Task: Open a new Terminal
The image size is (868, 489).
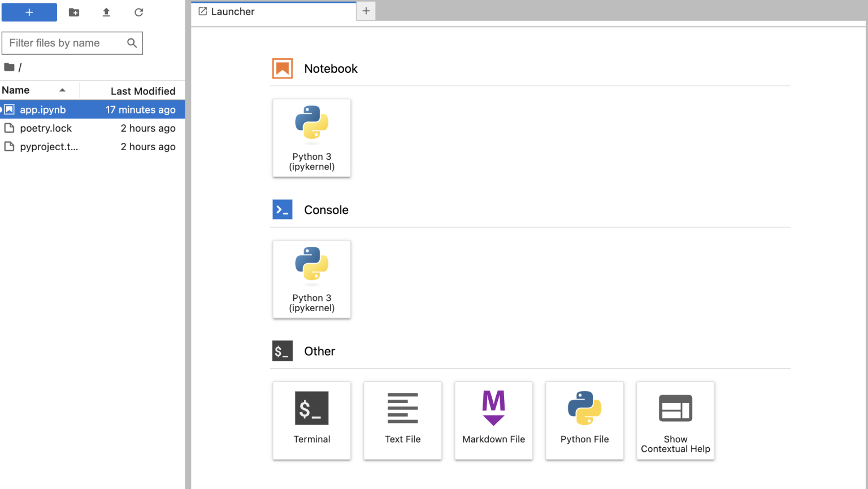Action: coord(312,420)
